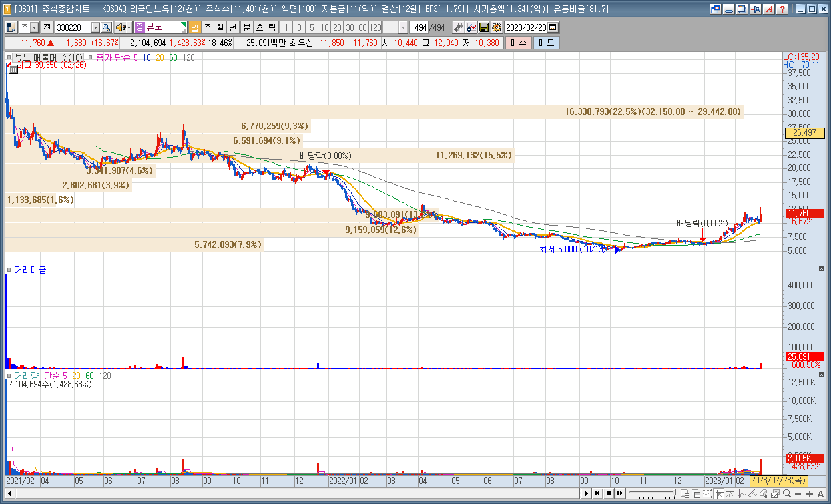Click the 2023/02/23 date field
The height and width of the screenshot is (504, 831).
click(525, 27)
